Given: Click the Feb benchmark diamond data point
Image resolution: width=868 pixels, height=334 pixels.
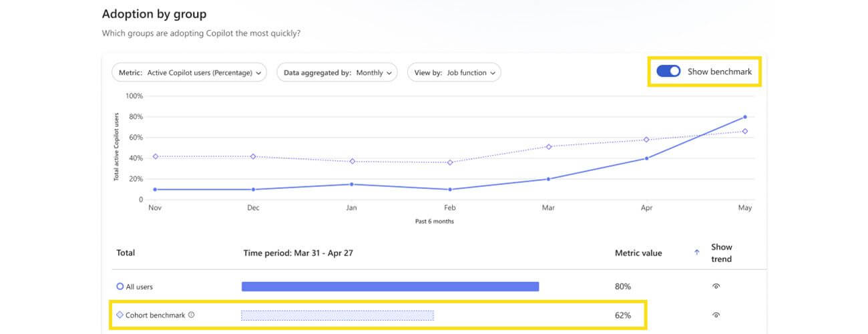Looking at the screenshot, I should click(x=450, y=162).
